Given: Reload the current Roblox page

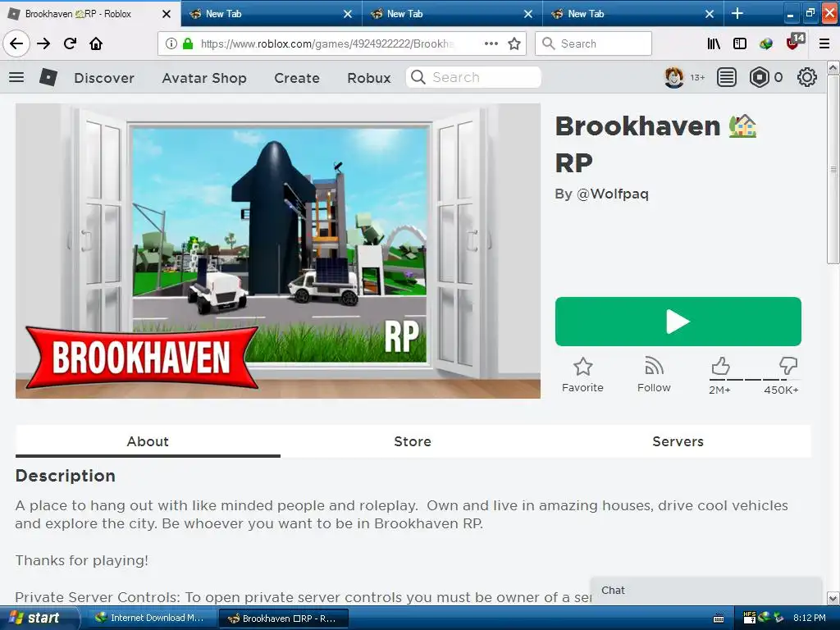Looking at the screenshot, I should pos(70,43).
